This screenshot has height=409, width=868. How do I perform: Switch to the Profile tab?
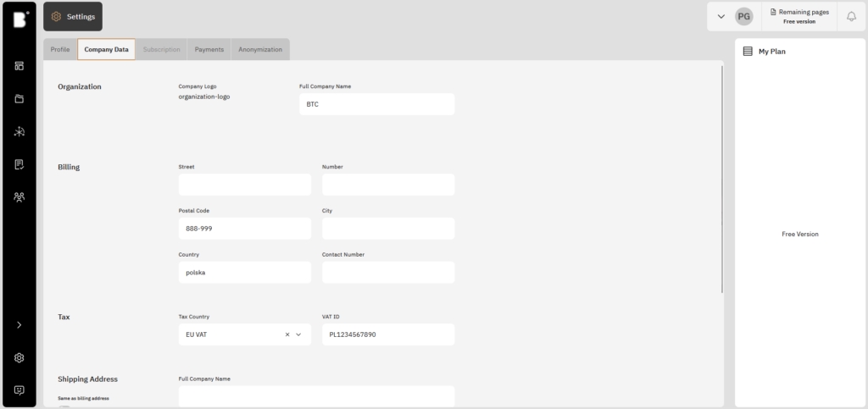60,49
